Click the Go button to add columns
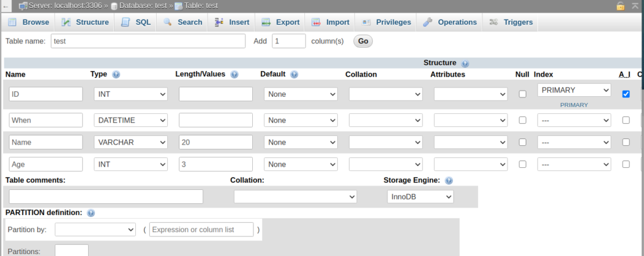644x256 pixels. (x=363, y=41)
